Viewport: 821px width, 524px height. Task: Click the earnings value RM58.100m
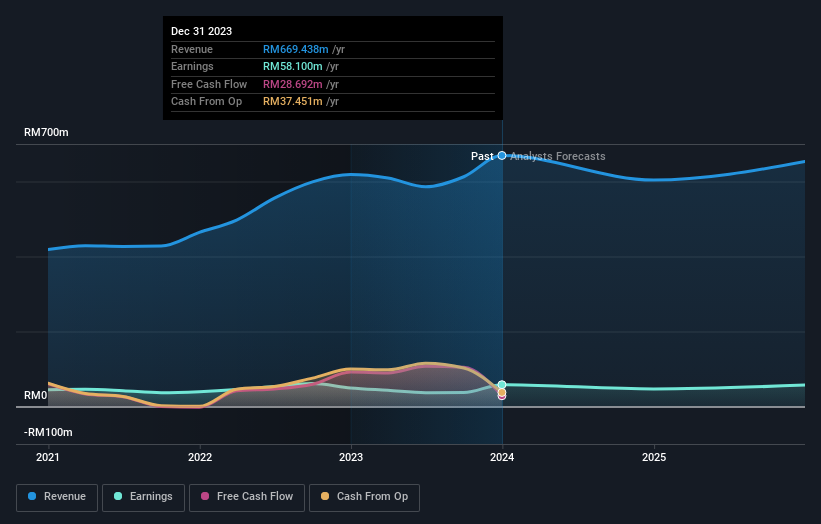click(293, 66)
